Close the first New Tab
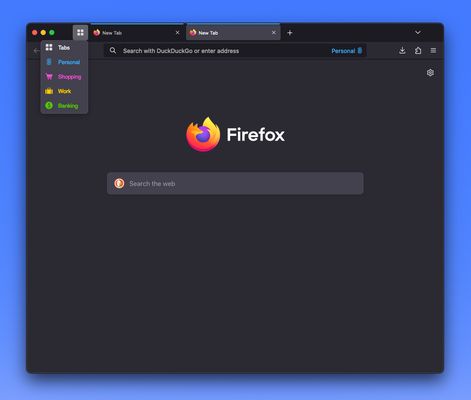 point(177,33)
